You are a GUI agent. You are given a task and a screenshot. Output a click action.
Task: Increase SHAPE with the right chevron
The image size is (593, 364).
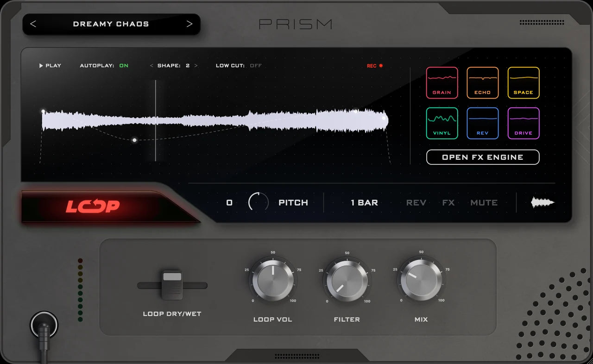(x=196, y=66)
